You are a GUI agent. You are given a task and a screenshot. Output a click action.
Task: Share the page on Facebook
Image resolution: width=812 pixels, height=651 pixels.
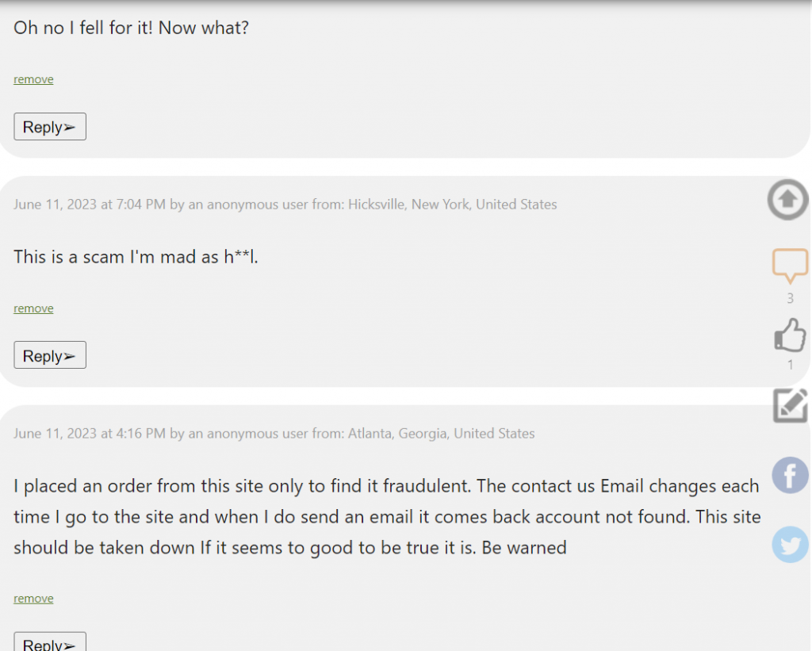[790, 476]
